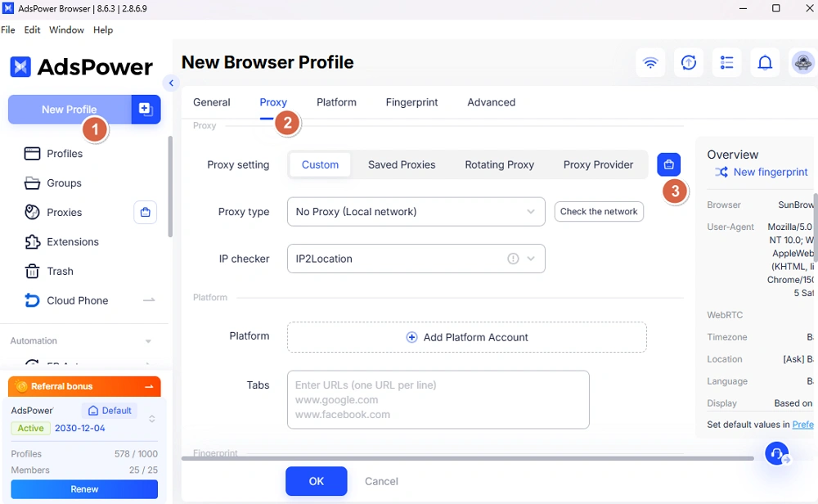Open the workspace switcher arrows
The height and width of the screenshot is (504, 818).
(x=152, y=419)
